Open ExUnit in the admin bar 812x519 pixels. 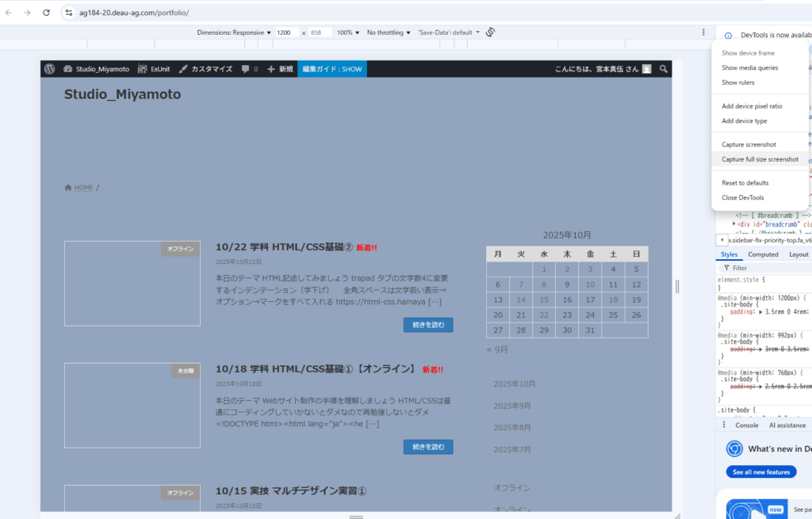[x=154, y=69]
